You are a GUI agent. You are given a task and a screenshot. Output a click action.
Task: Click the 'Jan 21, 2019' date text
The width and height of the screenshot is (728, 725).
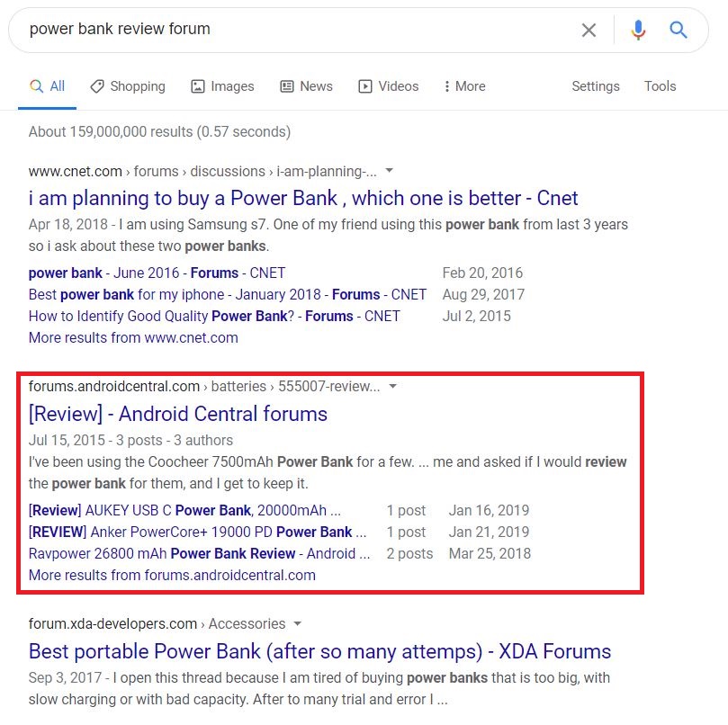click(489, 532)
